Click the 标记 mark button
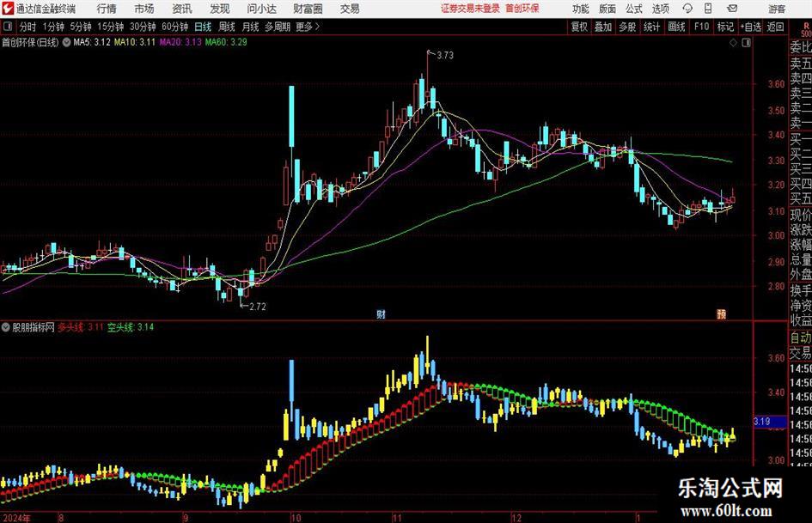 [725, 27]
